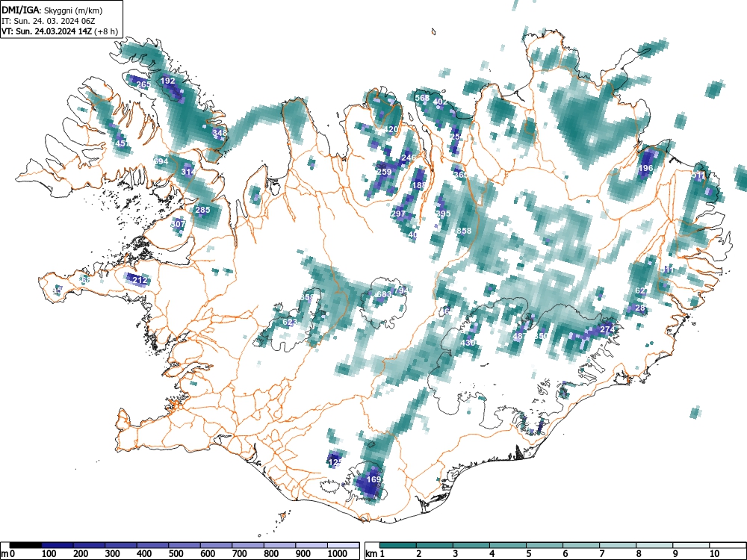
Task: Click the dark teal 1–2 km legend segment
Action: pos(398,545)
